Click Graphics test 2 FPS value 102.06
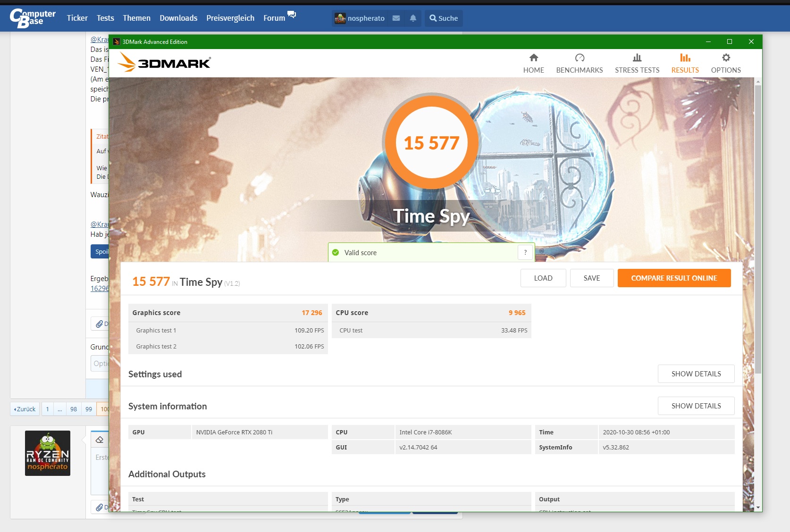790x532 pixels. pos(309,346)
